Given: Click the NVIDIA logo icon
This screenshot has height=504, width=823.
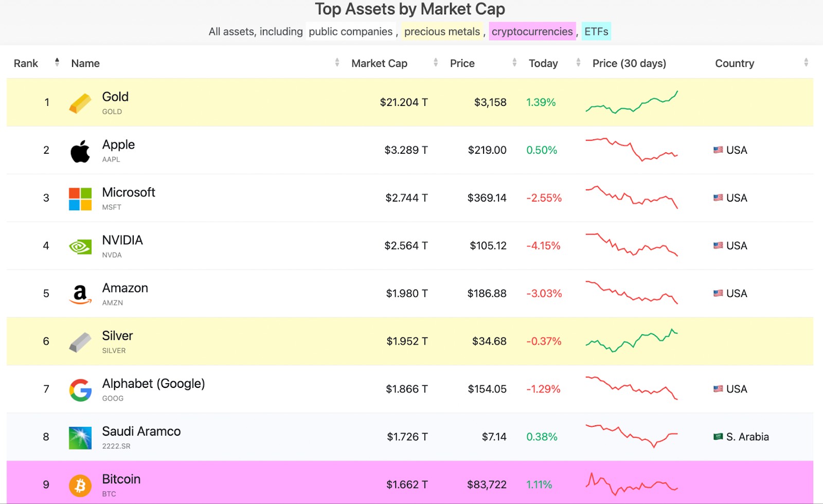Looking at the screenshot, I should [x=80, y=247].
